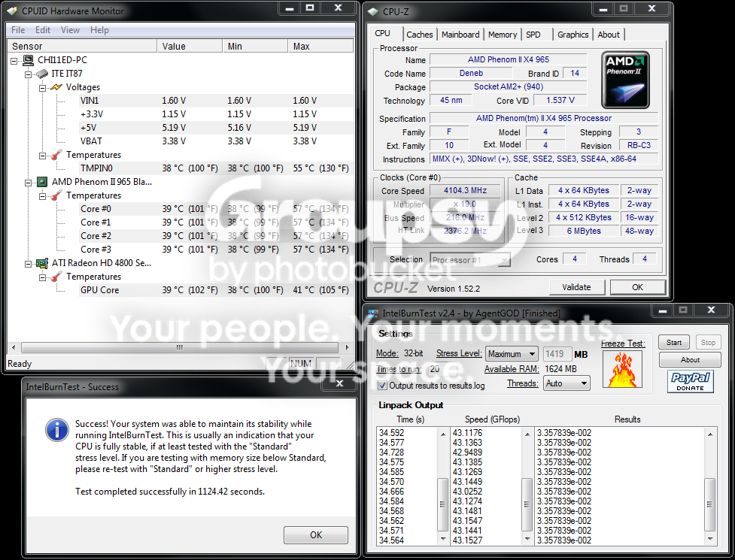Click the AMD Phenom II processor icon
735x560 pixels.
[42, 182]
